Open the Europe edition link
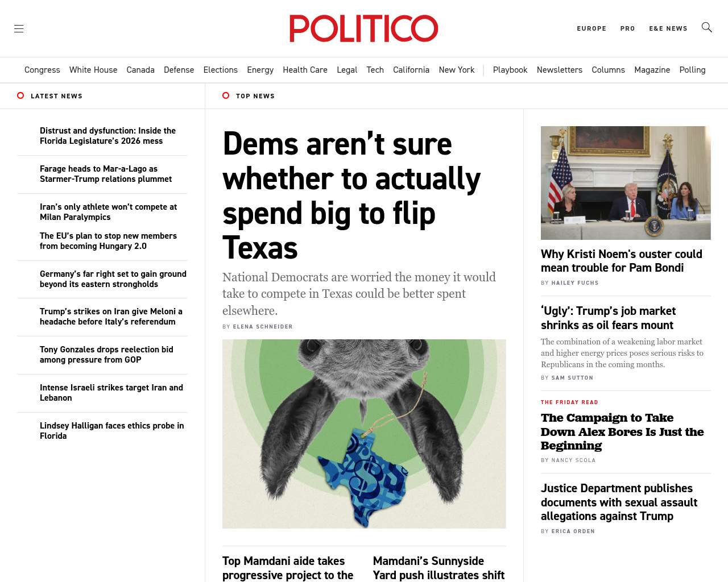The width and height of the screenshot is (728, 582). point(591,28)
